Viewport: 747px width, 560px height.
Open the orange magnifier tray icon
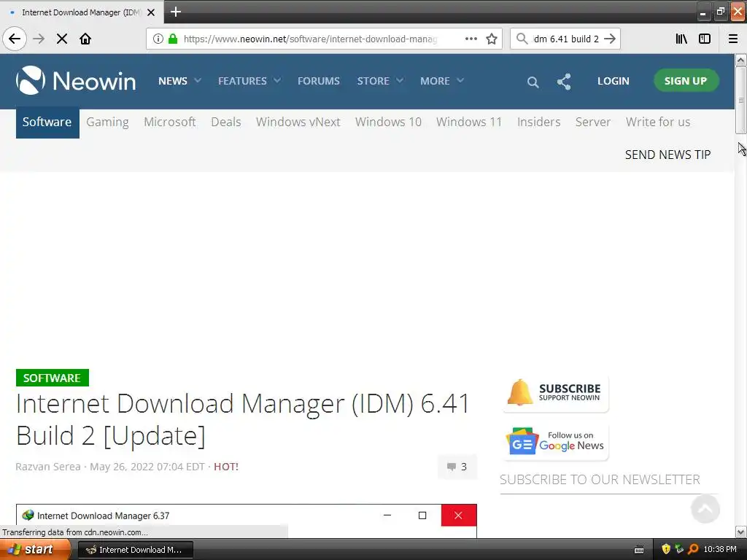click(693, 549)
